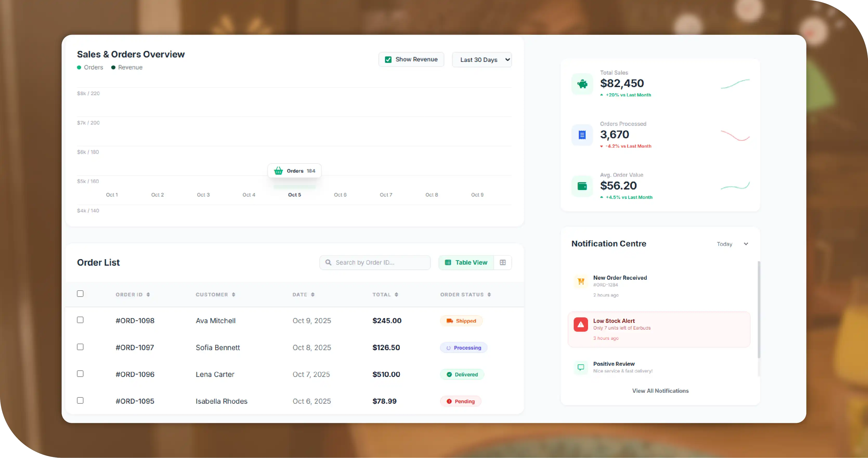The image size is (868, 458).
Task: Click the +20% vs Last Month label
Action: click(x=628, y=95)
